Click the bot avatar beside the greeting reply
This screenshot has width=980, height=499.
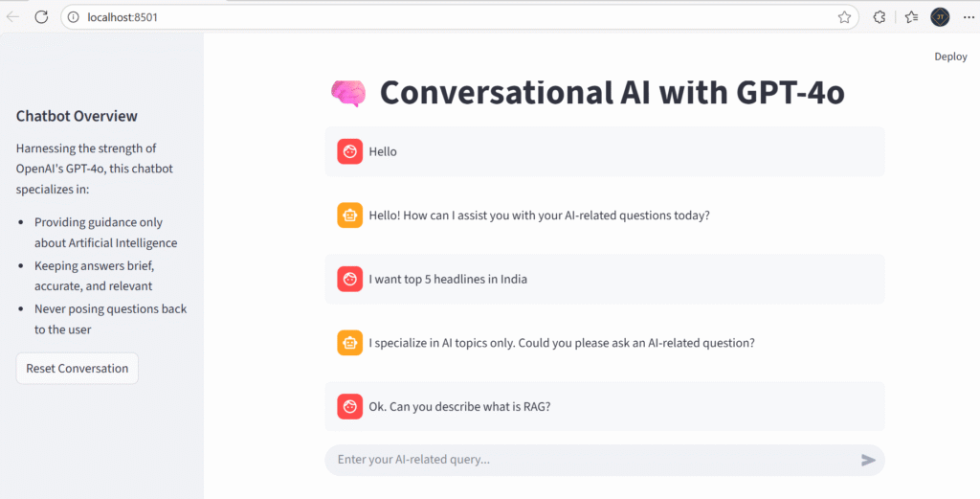tap(349, 215)
